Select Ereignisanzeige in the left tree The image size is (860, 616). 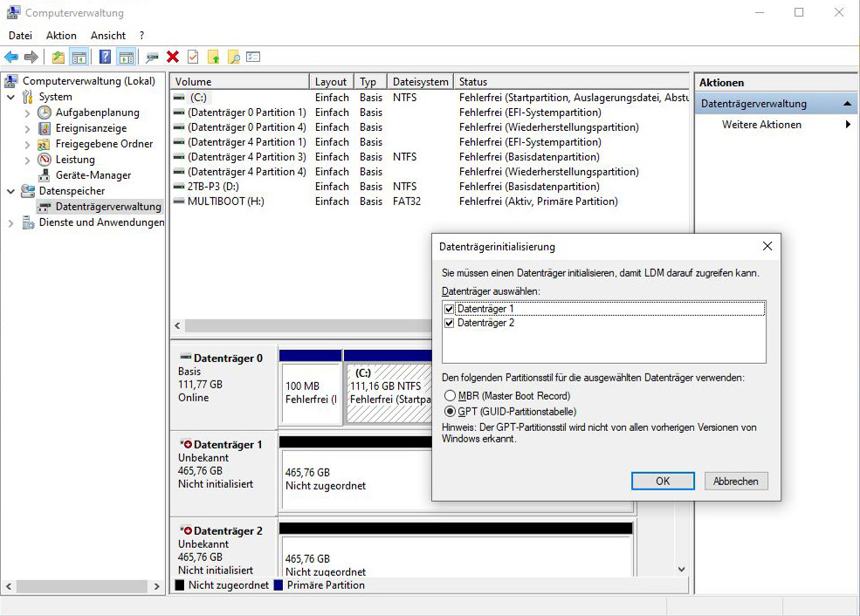click(x=91, y=128)
